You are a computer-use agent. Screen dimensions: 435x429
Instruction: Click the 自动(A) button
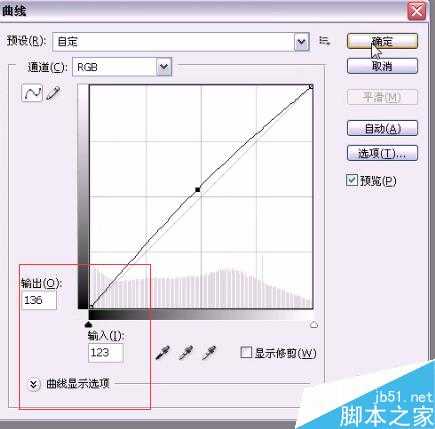382,128
